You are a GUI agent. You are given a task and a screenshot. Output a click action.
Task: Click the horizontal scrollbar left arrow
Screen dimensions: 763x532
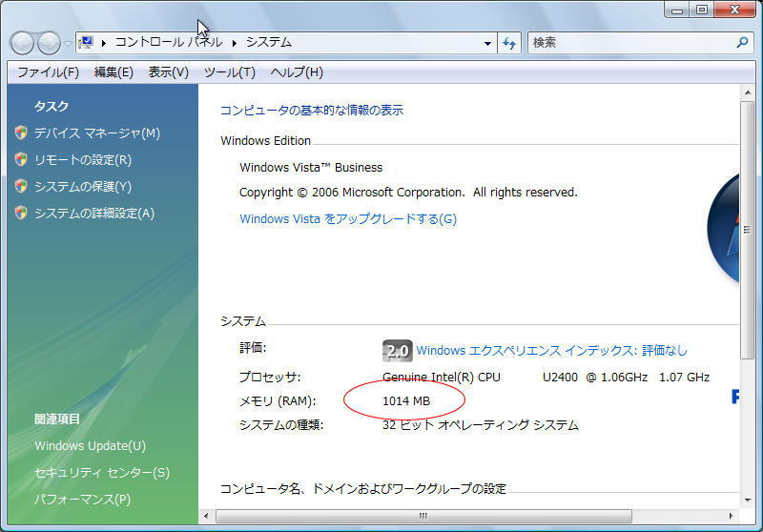[206, 516]
